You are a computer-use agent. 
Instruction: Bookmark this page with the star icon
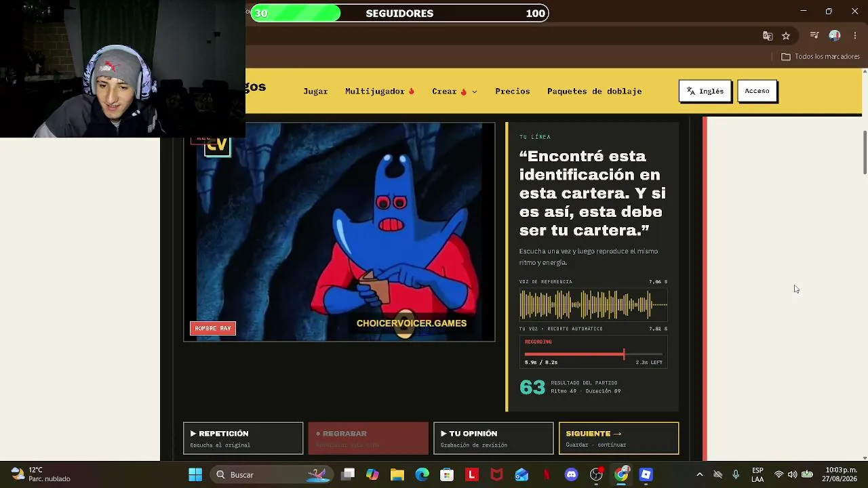coord(786,36)
